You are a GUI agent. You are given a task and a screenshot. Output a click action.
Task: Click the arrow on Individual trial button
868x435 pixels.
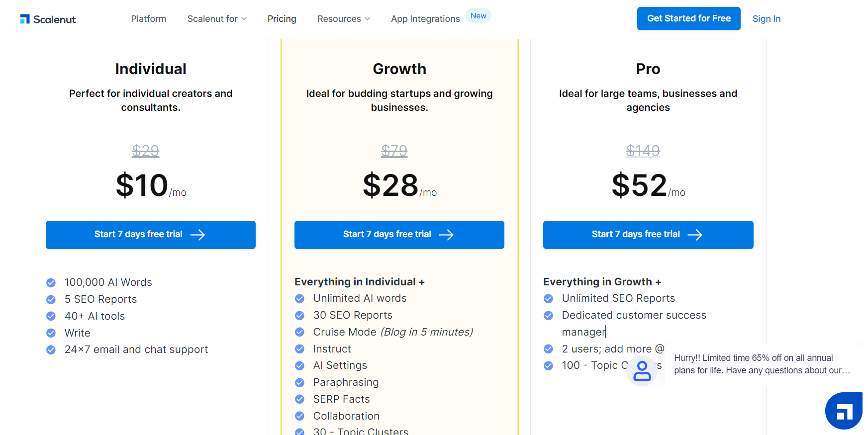(x=197, y=235)
